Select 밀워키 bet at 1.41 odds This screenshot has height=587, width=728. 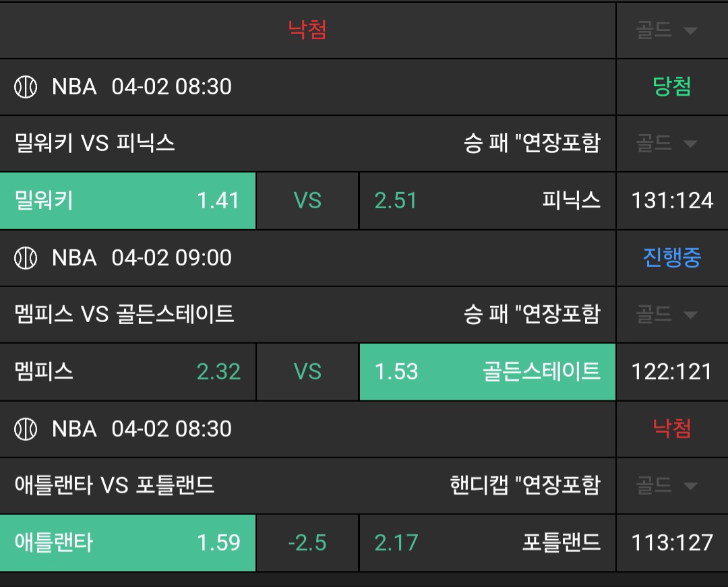(x=128, y=201)
